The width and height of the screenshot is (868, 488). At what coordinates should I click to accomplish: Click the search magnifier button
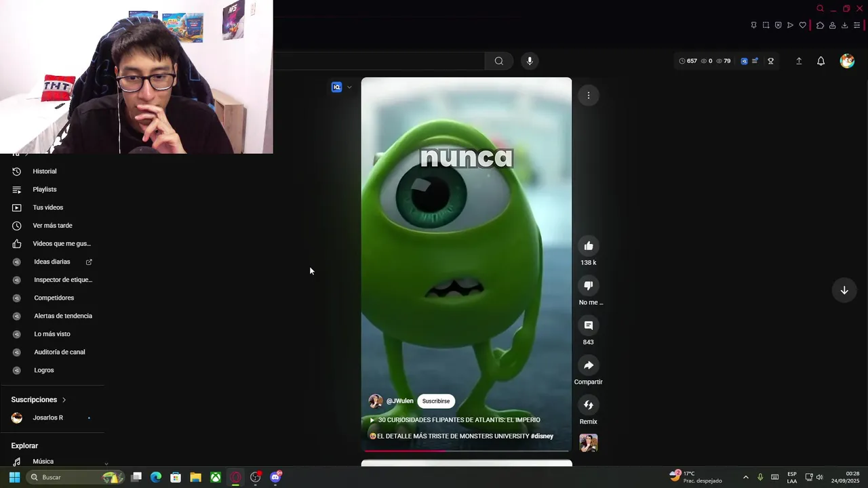click(x=499, y=61)
